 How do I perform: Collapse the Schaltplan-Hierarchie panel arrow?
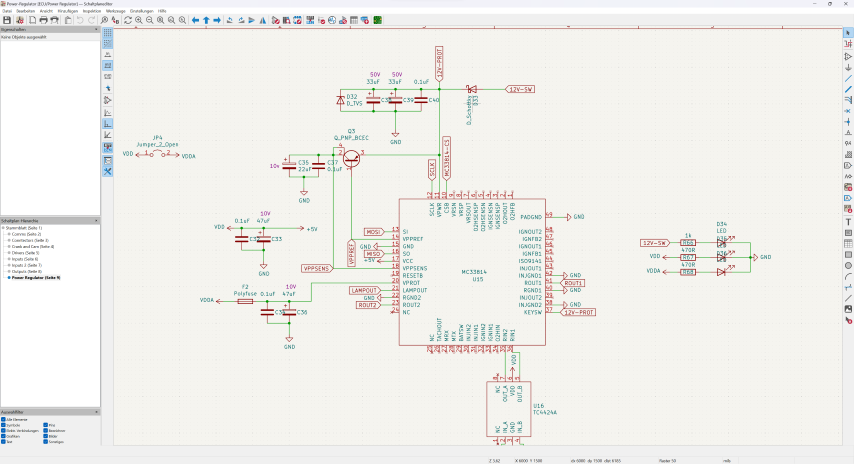(96, 221)
